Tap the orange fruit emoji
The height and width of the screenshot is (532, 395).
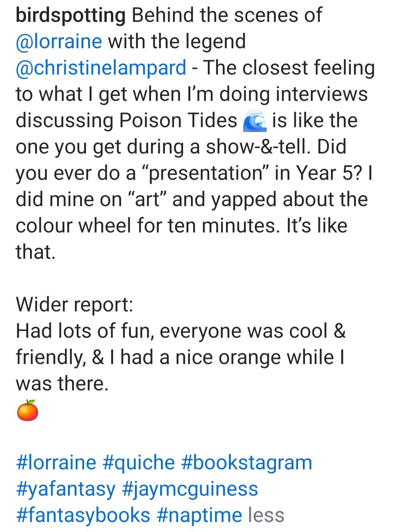tap(27, 411)
